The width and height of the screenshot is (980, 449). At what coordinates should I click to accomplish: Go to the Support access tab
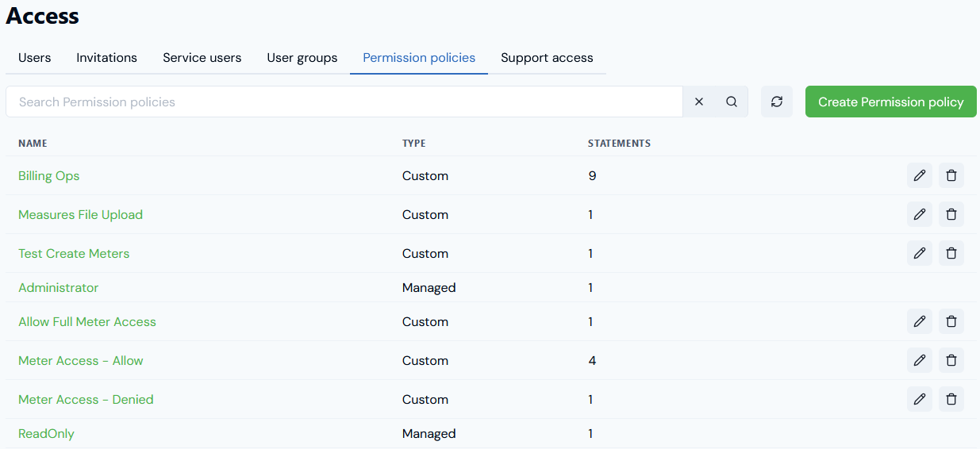[547, 58]
